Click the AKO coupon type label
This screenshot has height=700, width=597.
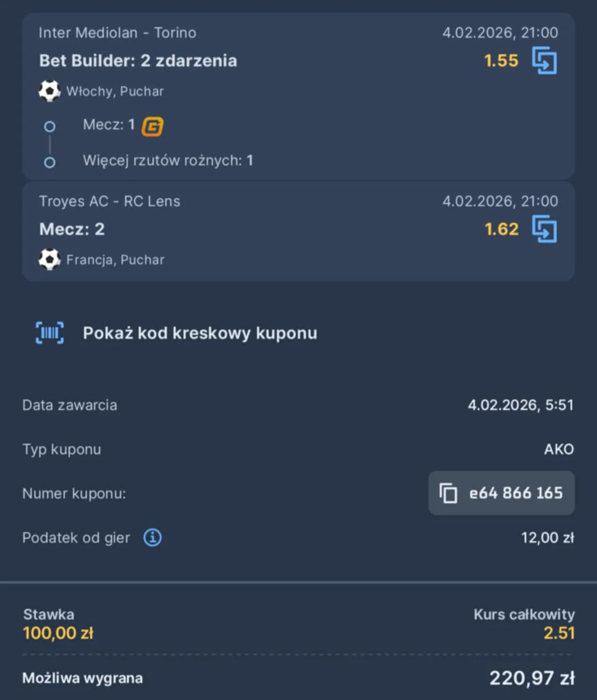(x=559, y=449)
